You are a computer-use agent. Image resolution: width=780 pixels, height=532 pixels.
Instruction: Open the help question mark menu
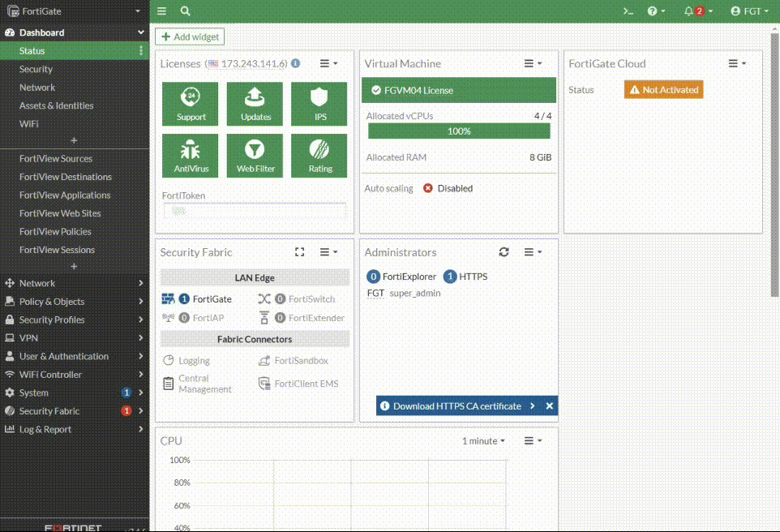656,11
